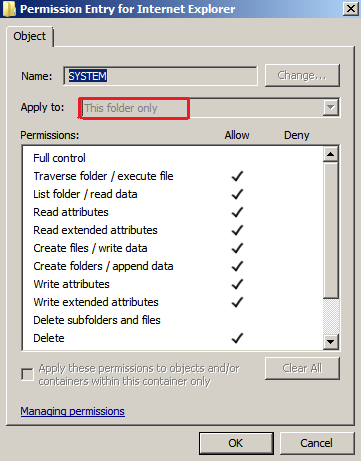
Task: Toggle Allow for Read extended attributes
Action: (x=237, y=230)
